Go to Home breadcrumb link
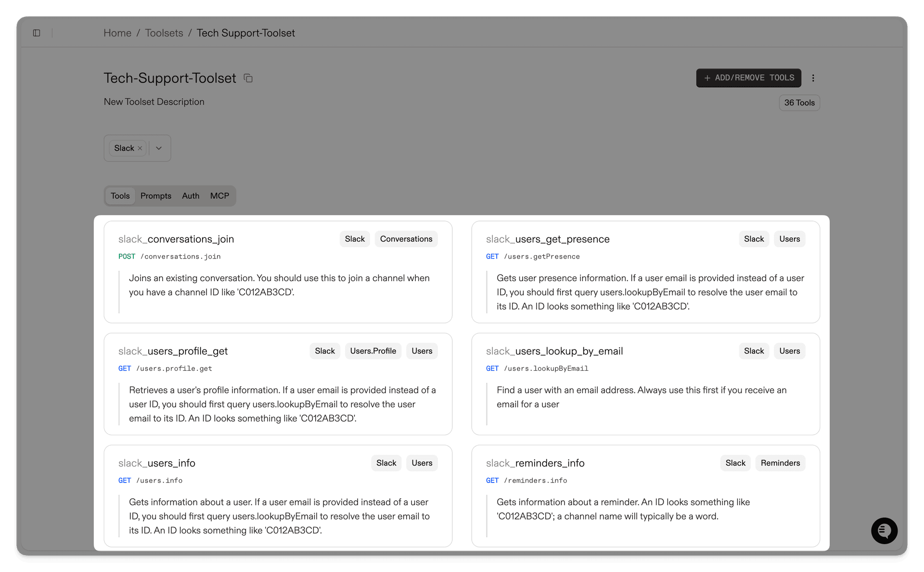Screen dimensions: 924x572 tap(117, 33)
